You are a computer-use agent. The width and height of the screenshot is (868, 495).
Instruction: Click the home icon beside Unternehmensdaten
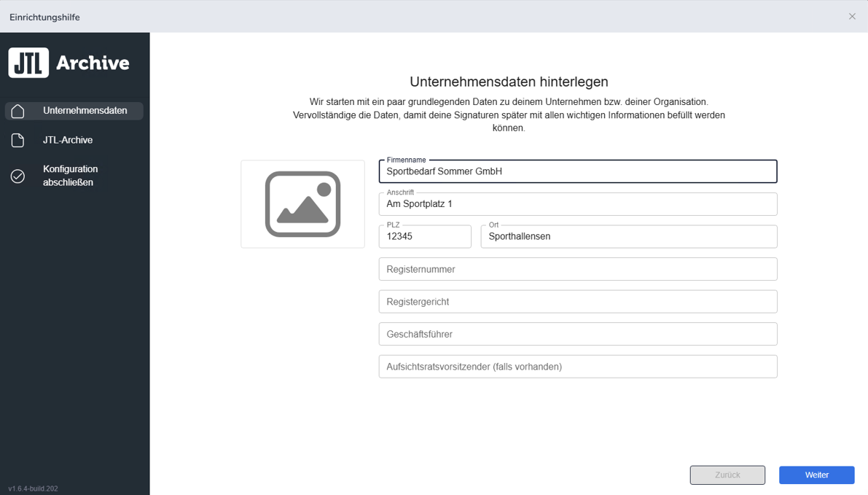(x=18, y=111)
